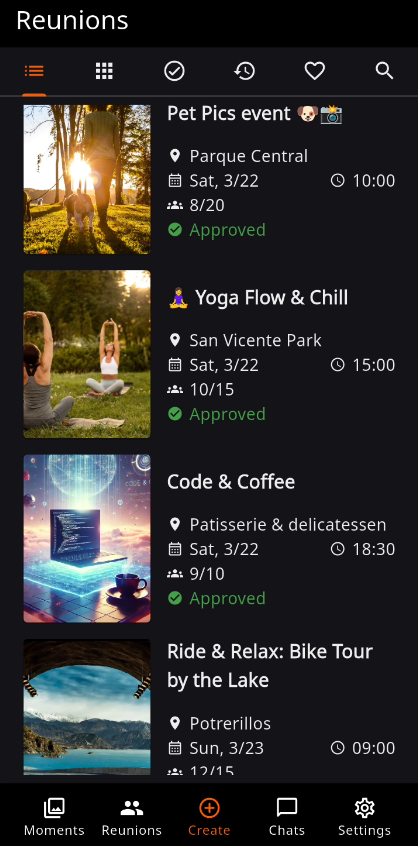This screenshot has width=418, height=846.
Task: Open Settings gear in the bottom bar
Action: click(x=365, y=816)
